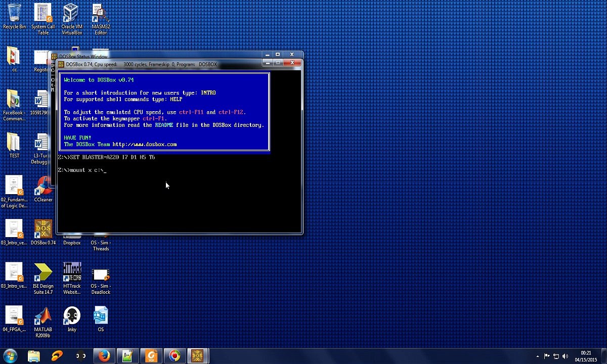Click 'Welcome to DOSBox v0.74' heading
607x364 pixels.
tap(99, 80)
